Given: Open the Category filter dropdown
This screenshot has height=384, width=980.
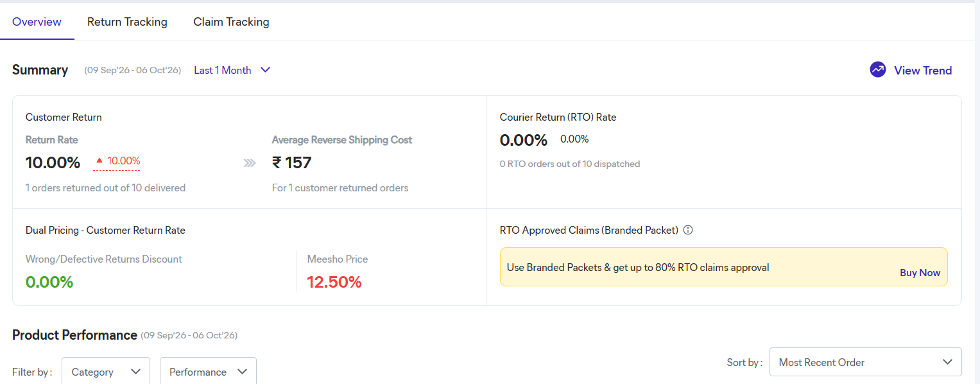Looking at the screenshot, I should [x=106, y=371].
